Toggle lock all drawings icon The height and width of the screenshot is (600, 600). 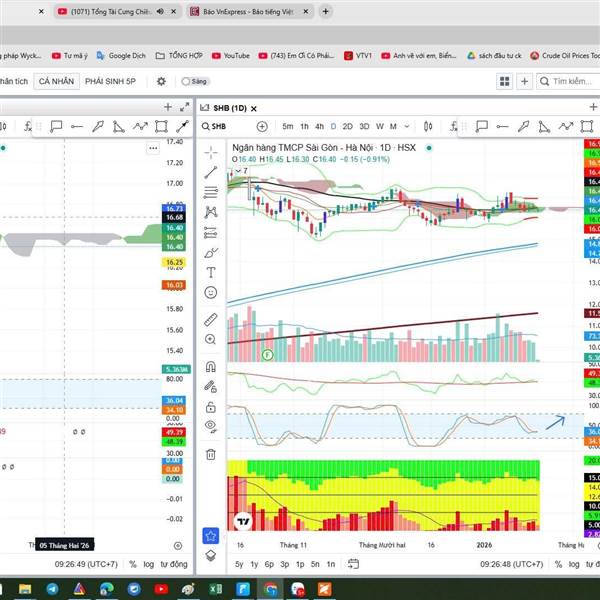[x=210, y=408]
